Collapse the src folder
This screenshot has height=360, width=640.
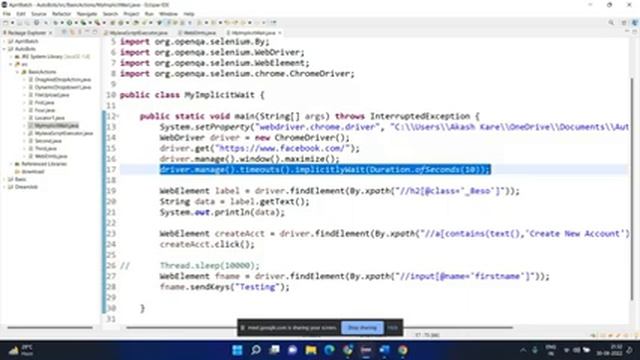point(11,64)
